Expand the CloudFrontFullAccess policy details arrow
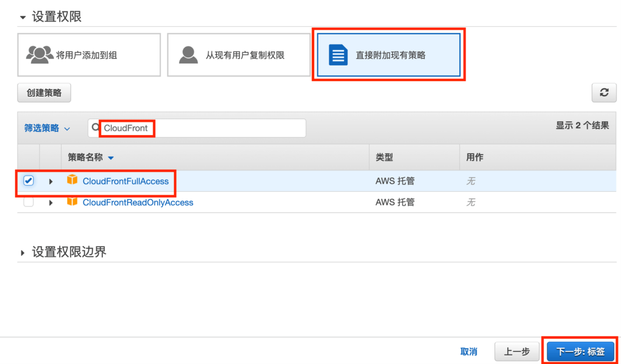 coord(50,181)
